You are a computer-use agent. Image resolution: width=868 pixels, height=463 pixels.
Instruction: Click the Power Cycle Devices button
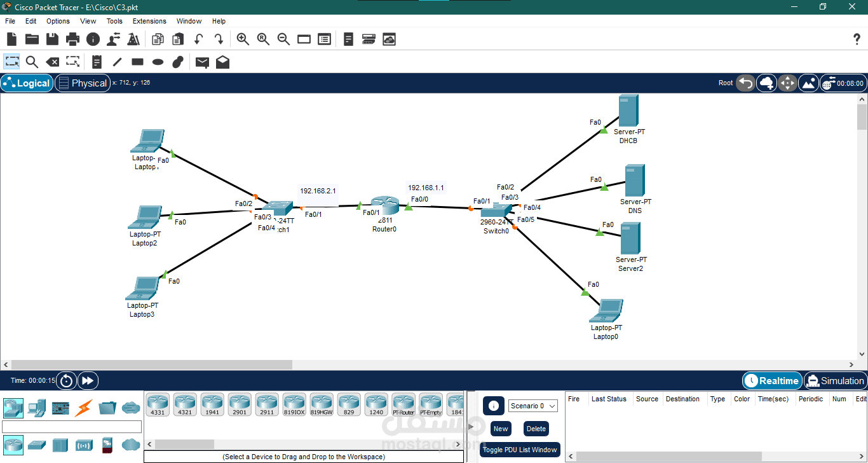67,381
